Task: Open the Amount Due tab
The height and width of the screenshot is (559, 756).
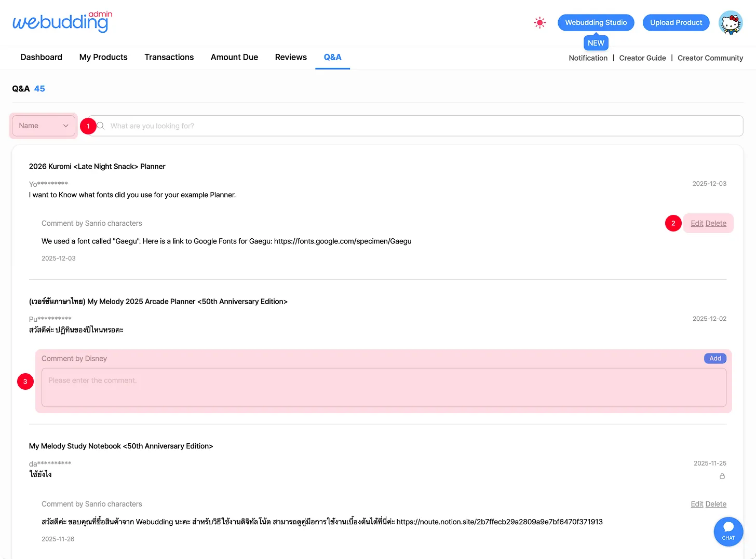Action: click(x=234, y=57)
